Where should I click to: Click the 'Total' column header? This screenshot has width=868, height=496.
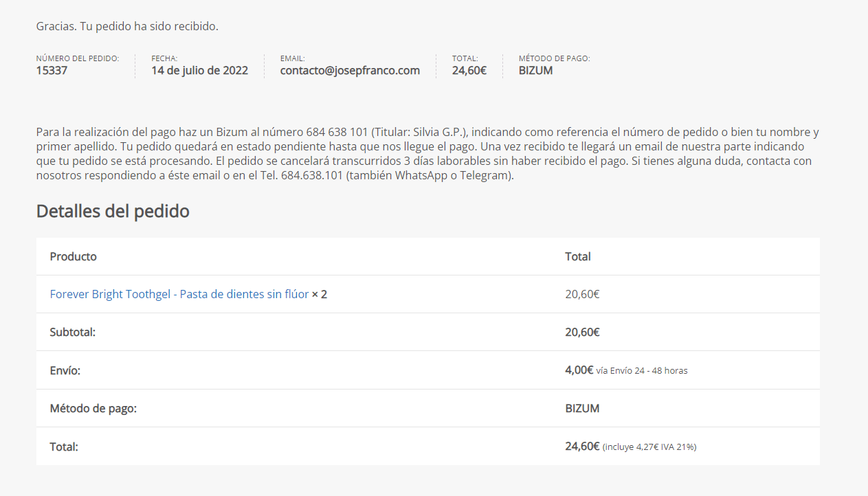pos(578,256)
